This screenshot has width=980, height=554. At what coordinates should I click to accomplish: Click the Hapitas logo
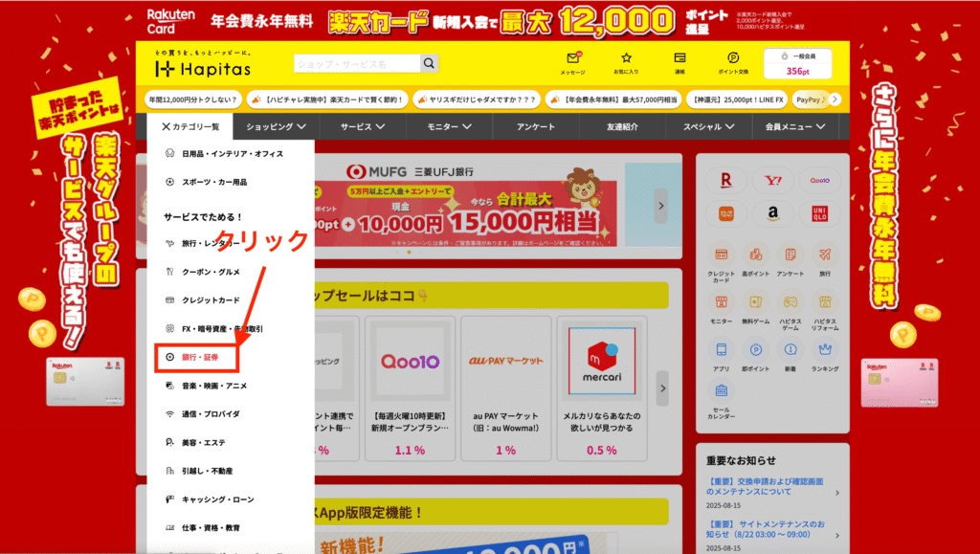[x=203, y=65]
